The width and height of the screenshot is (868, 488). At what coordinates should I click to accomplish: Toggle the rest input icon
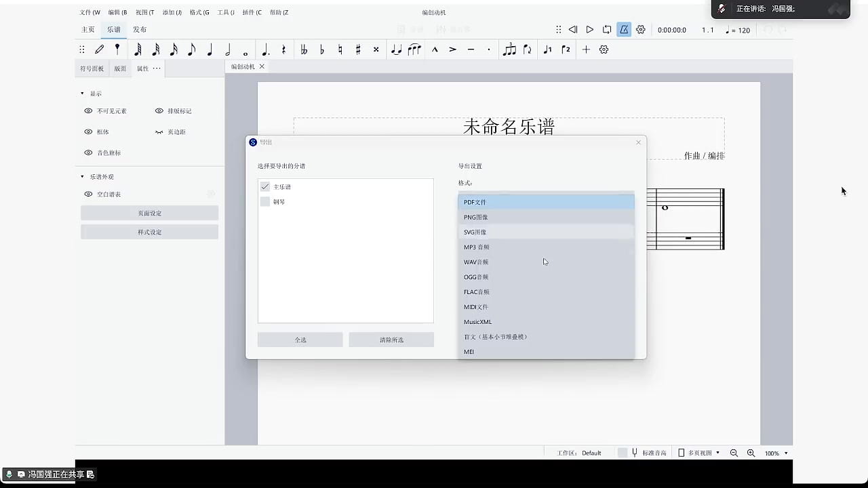pos(283,49)
